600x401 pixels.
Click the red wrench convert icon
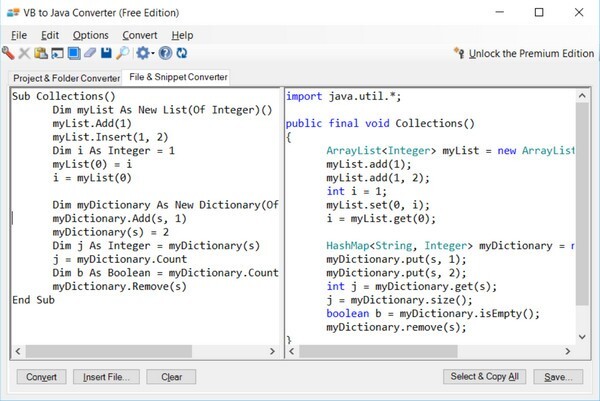click(8, 53)
